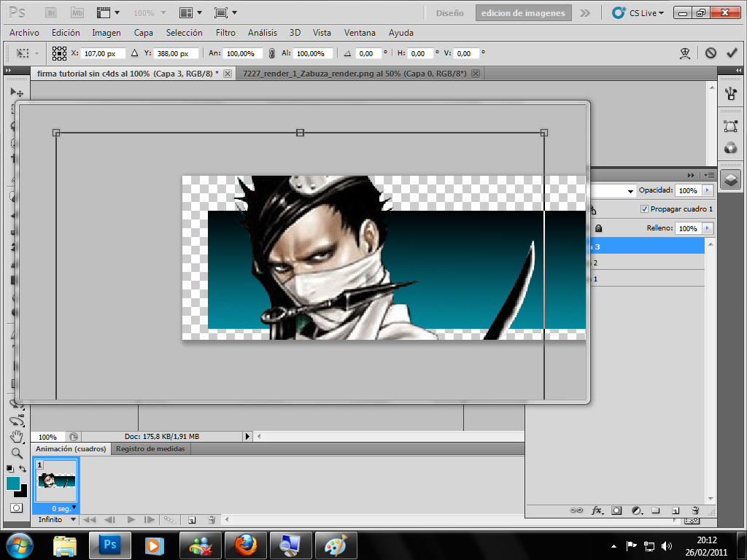
Task: Delete the selected animation frame
Action: [x=212, y=520]
